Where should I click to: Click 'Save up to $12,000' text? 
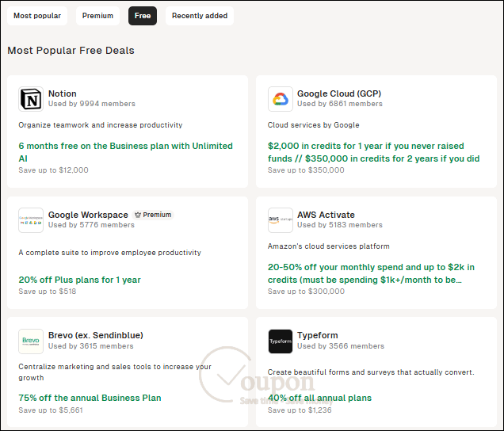tap(53, 170)
